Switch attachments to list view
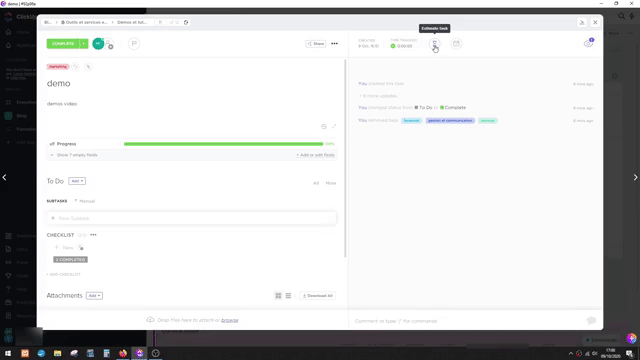640x360 pixels. click(x=288, y=296)
